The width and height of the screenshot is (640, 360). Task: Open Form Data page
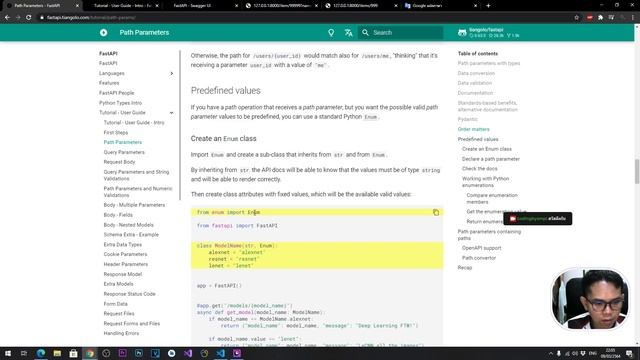click(116, 304)
